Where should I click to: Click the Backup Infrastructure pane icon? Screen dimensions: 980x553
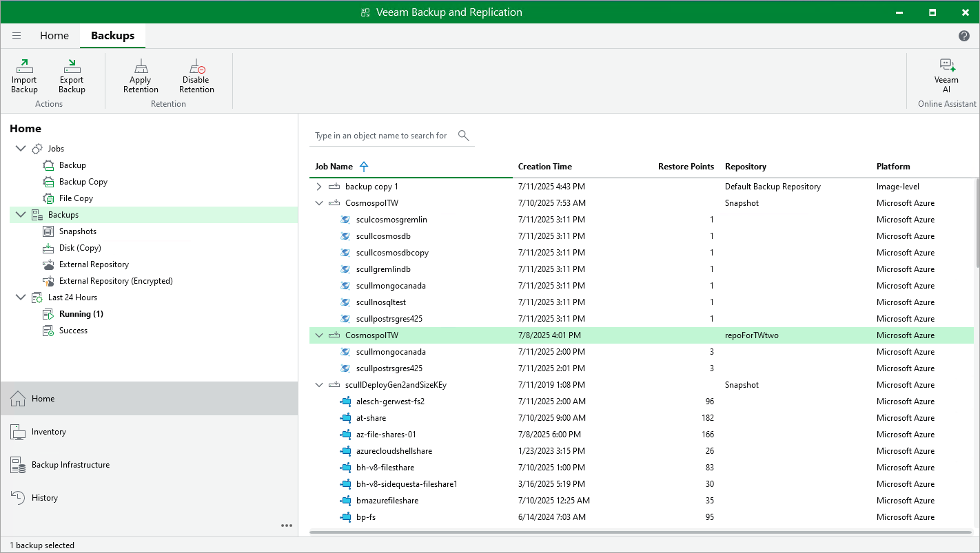pos(18,465)
